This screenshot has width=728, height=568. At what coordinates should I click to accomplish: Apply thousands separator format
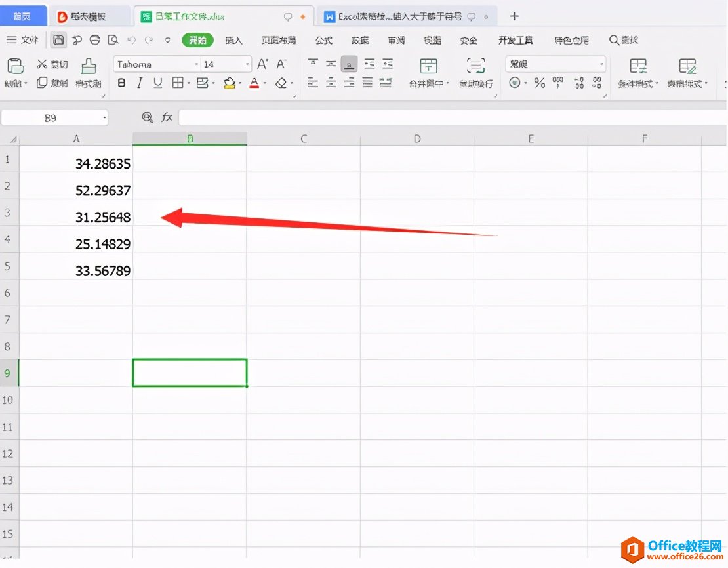pyautogui.click(x=557, y=83)
